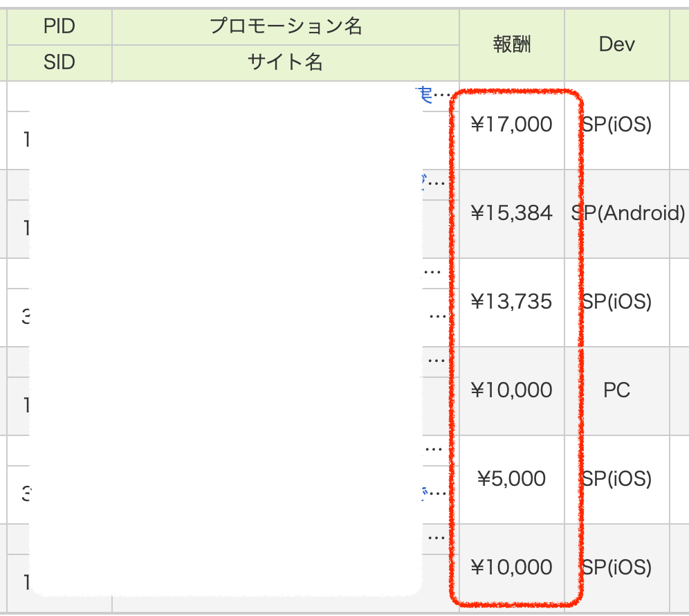Screen dimensions: 689x616
Task: Click the 報酬 column header
Action: [x=512, y=45]
